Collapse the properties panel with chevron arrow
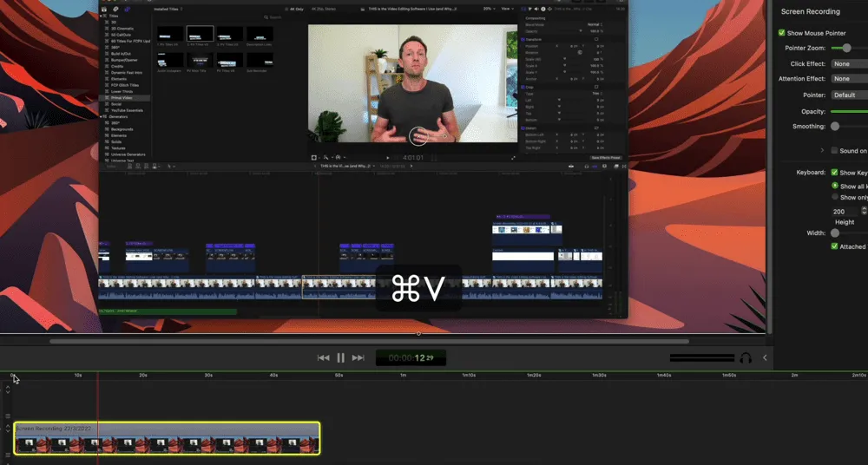This screenshot has height=465, width=868. pos(765,357)
